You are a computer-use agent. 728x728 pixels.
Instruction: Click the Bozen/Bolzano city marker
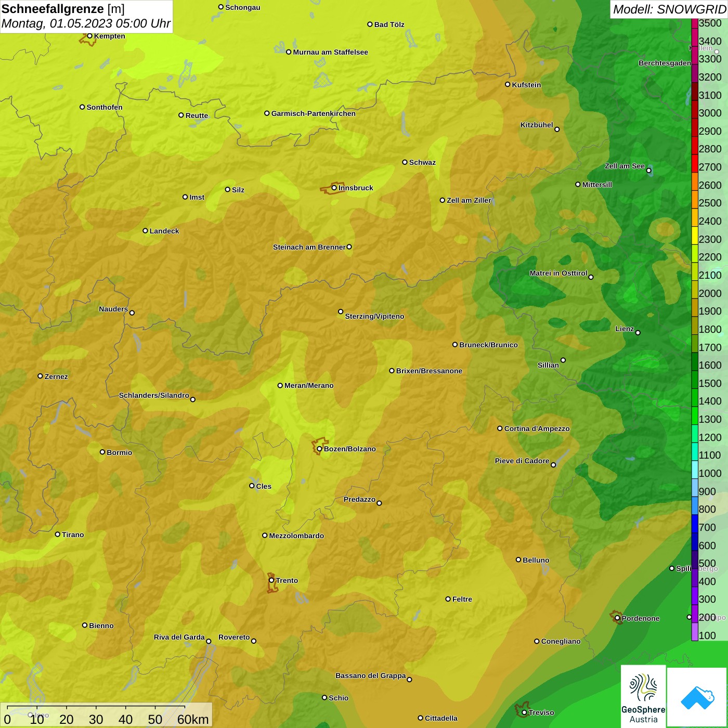pyautogui.click(x=320, y=449)
